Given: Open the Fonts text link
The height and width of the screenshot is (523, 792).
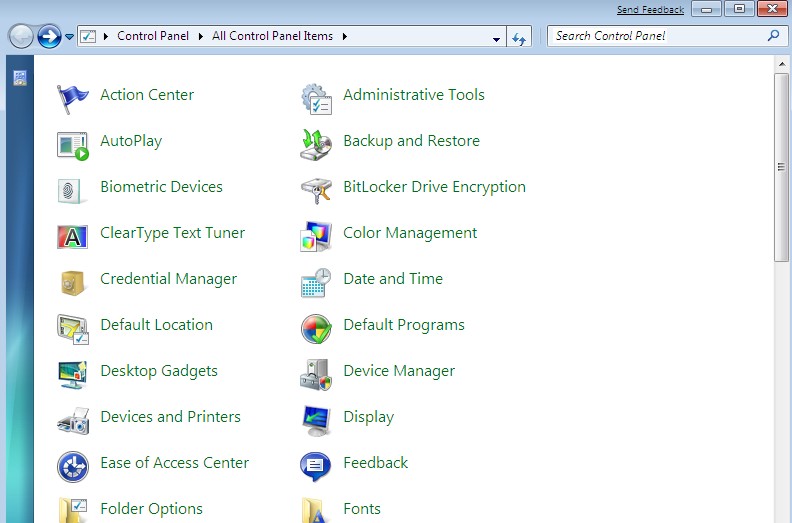Looking at the screenshot, I should 362,509.
